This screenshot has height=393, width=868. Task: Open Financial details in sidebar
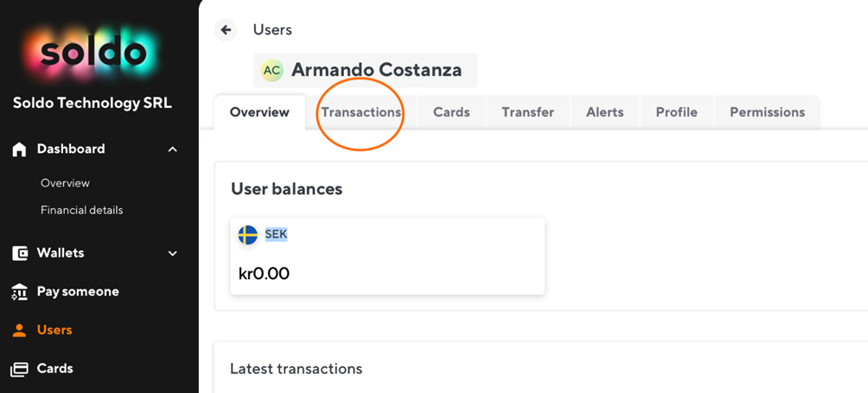click(x=81, y=210)
